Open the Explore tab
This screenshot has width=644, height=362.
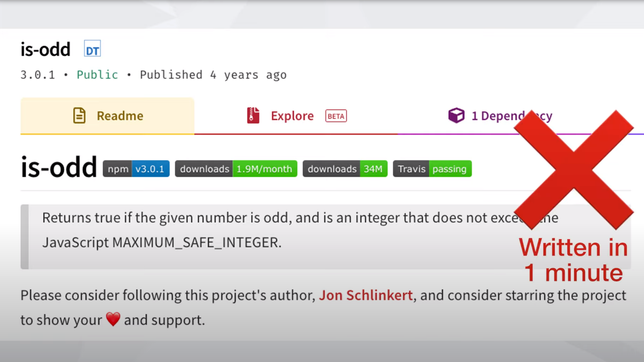click(x=292, y=116)
